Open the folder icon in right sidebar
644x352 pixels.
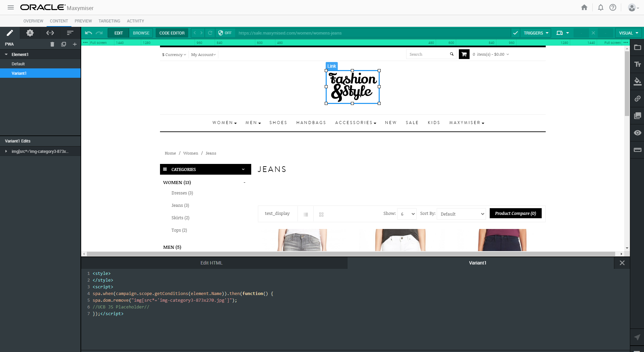coord(638,48)
